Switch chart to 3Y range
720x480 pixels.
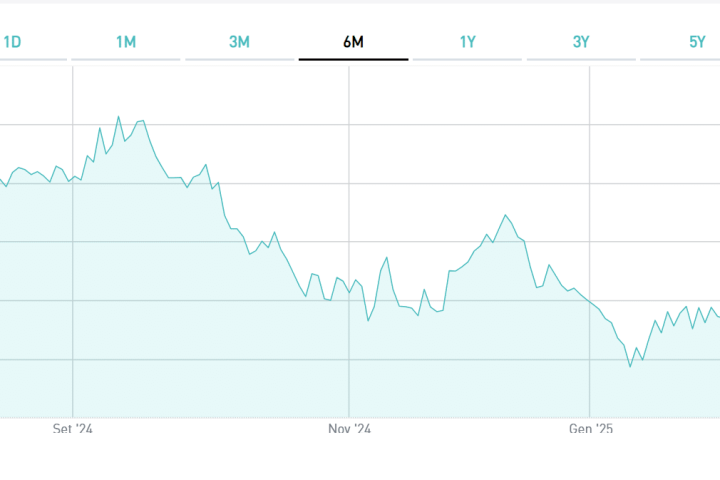click(581, 42)
